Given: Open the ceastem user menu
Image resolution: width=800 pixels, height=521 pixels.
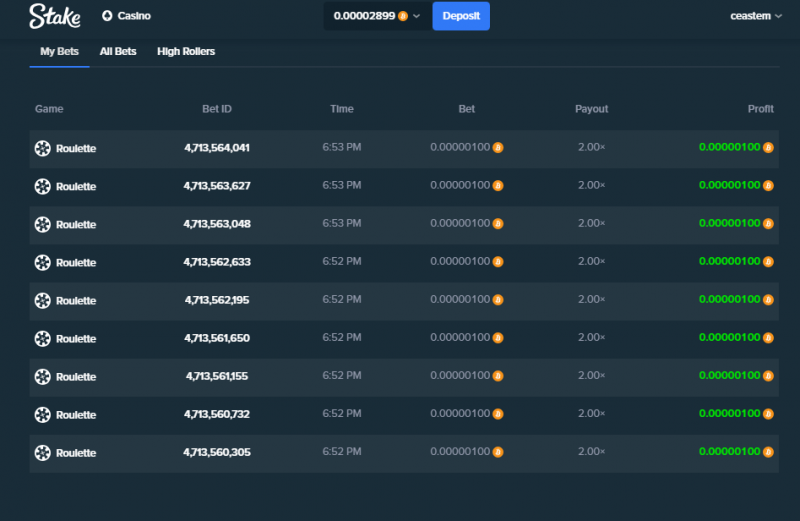Looking at the screenshot, I should (756, 16).
